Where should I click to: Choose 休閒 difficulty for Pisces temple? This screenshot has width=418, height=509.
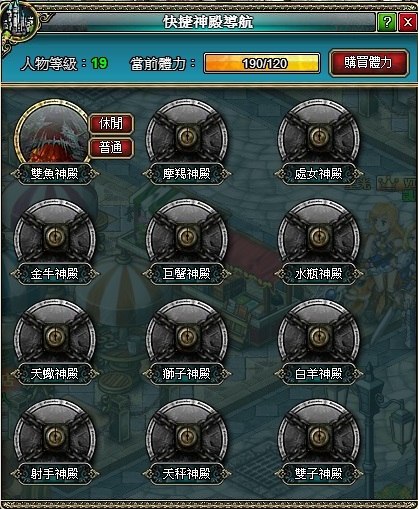111,123
